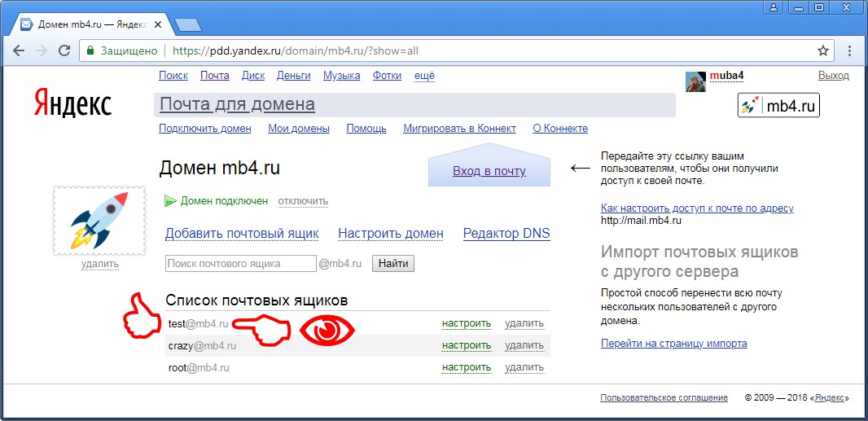Open Поиск link in top bar
This screenshot has width=868, height=421.
coord(173,76)
